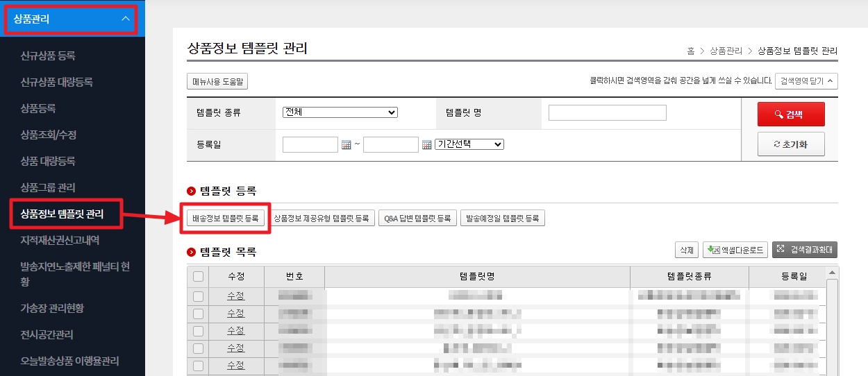This screenshot has height=376, width=868.
Task: Check the fifth template row checkbox
Action: [198, 366]
